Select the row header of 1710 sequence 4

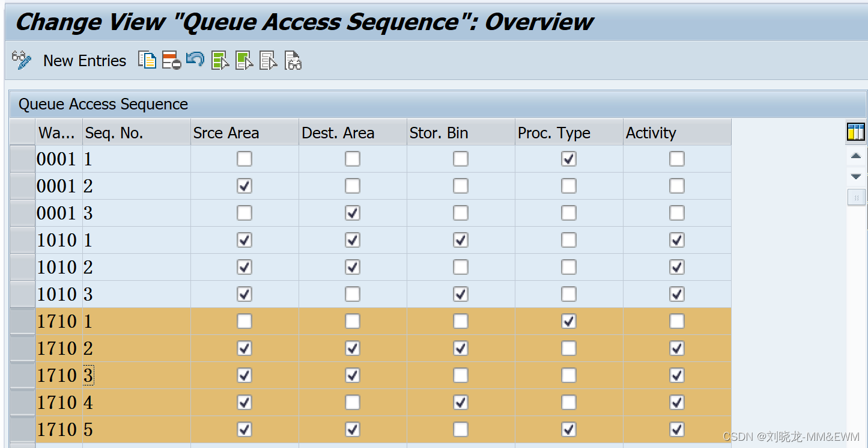pos(22,402)
